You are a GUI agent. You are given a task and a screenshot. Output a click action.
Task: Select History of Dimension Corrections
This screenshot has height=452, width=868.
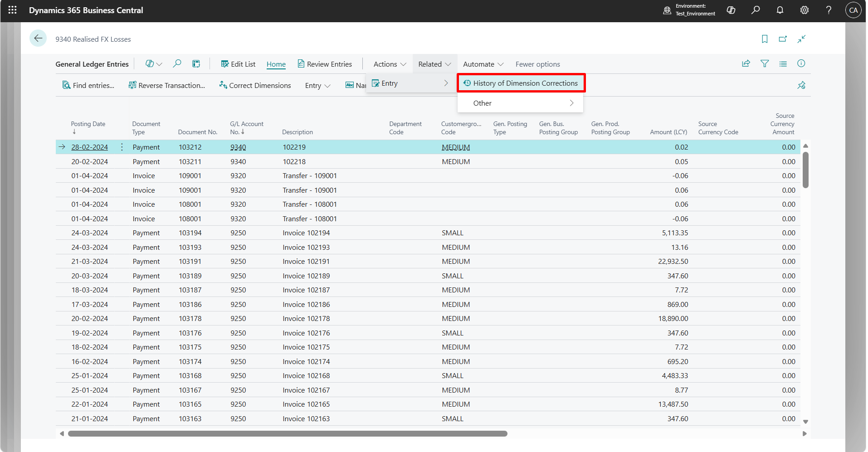tap(521, 83)
